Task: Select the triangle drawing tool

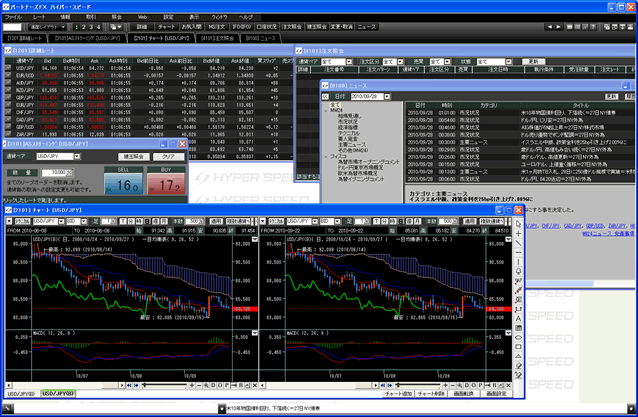Action: point(518,356)
